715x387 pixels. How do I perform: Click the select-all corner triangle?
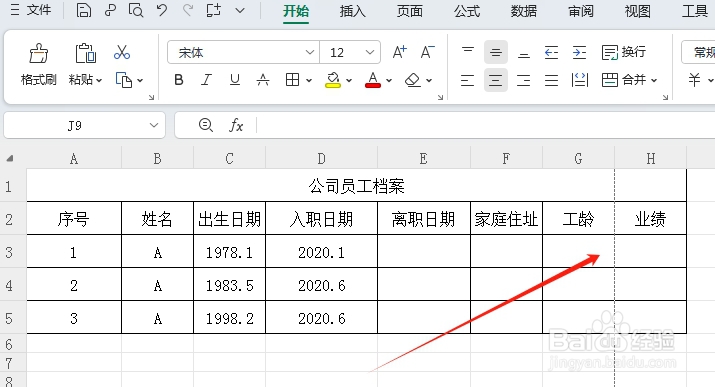point(10,159)
